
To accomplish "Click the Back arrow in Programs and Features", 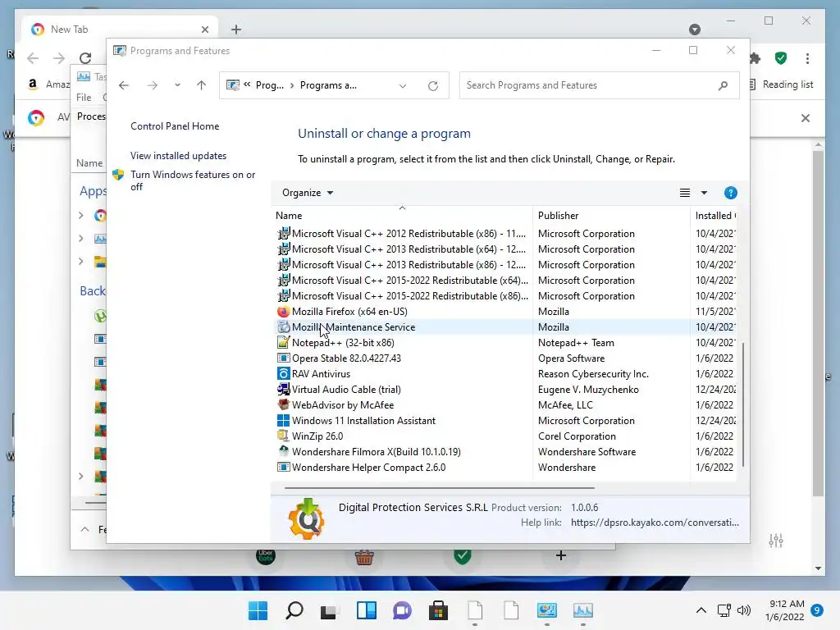I will [x=124, y=85].
